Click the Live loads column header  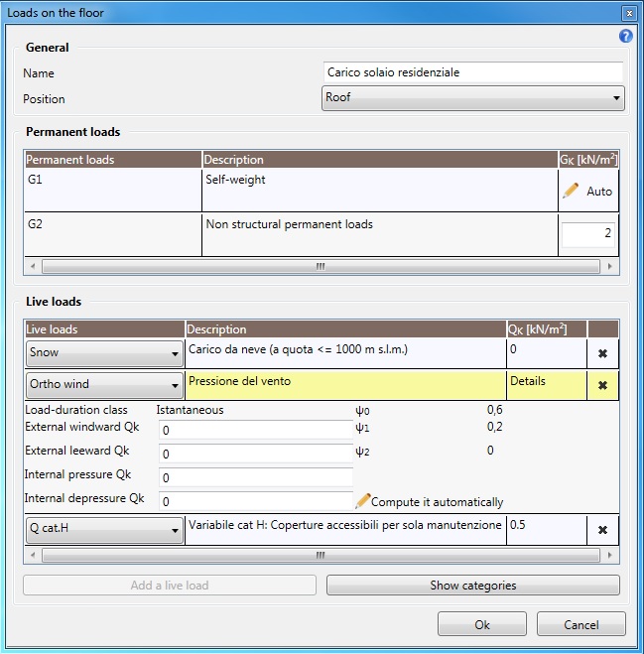tap(104, 329)
